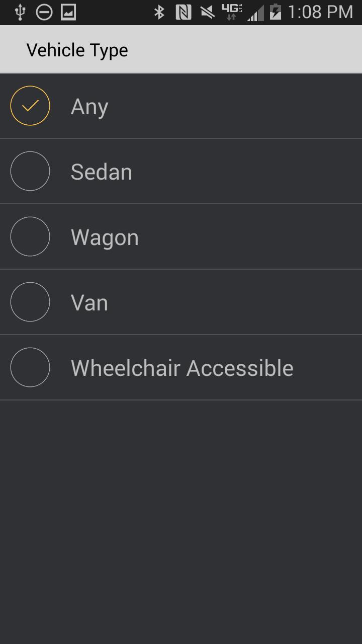Select the Van radio circle
362x644 pixels.
coord(30,302)
